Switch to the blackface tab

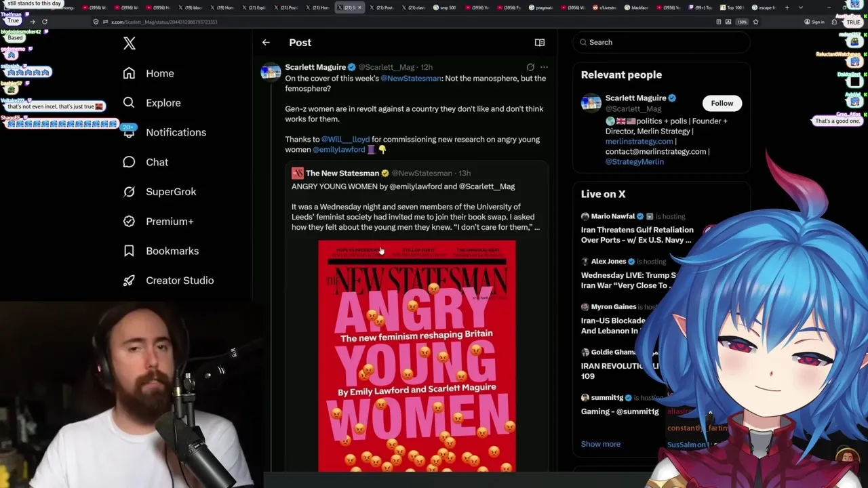pyautogui.click(x=636, y=7)
